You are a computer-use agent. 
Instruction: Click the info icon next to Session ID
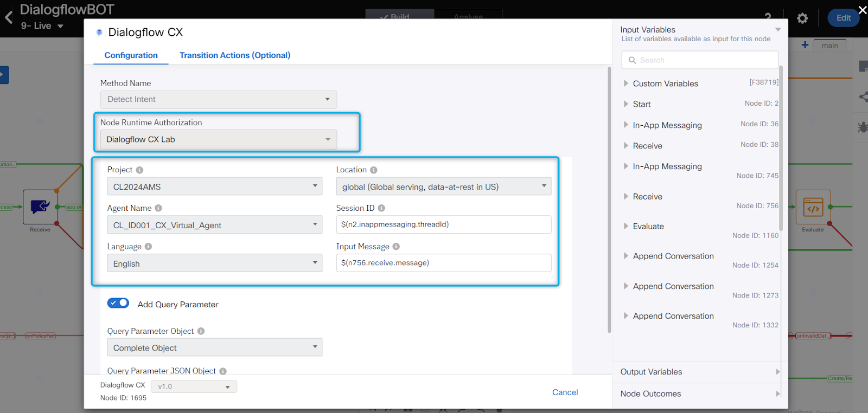point(381,208)
